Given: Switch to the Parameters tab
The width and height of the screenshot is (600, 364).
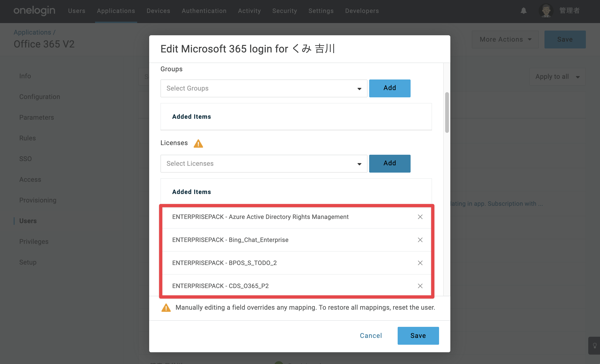Looking at the screenshot, I should coord(36,117).
